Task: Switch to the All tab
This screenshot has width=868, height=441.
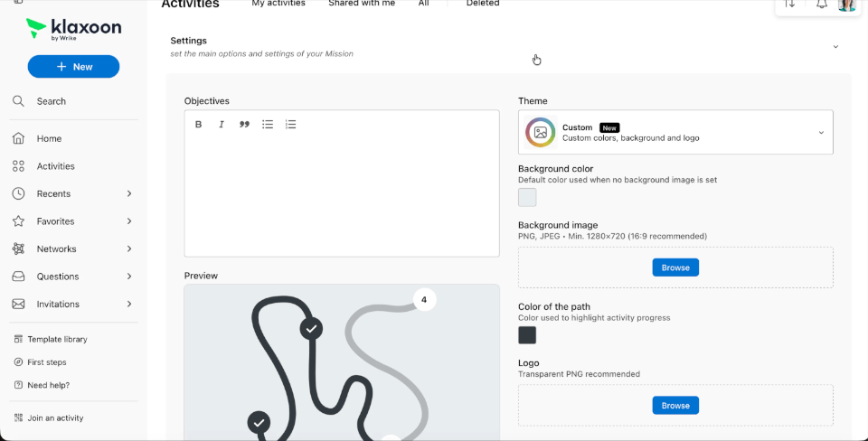Action: pyautogui.click(x=423, y=4)
